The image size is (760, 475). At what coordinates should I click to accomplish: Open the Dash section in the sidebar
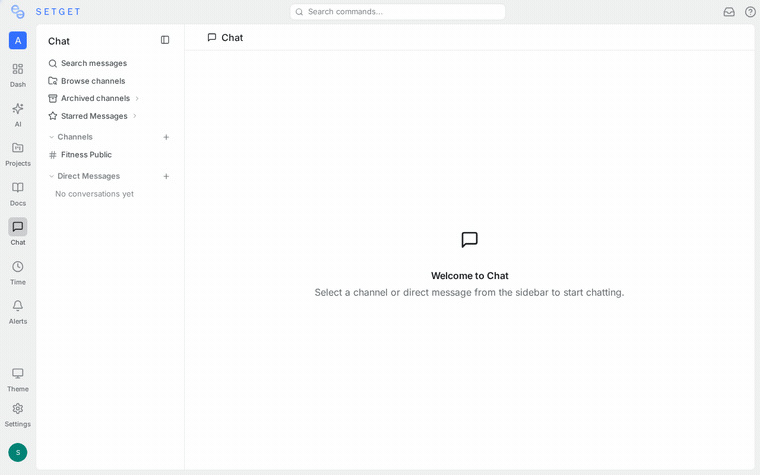pos(18,75)
